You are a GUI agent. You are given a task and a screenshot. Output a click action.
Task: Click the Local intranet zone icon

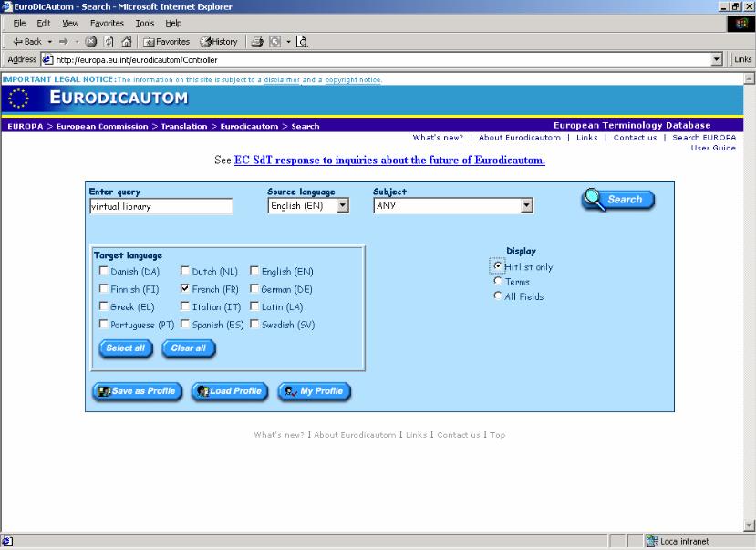(652, 541)
